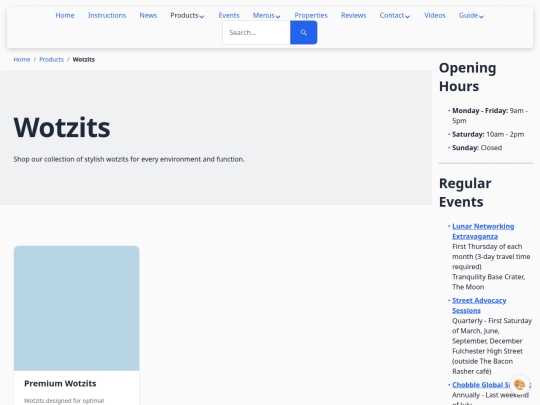Open the color palette theme icon
Viewport: 540px width, 405px height.
click(519, 384)
